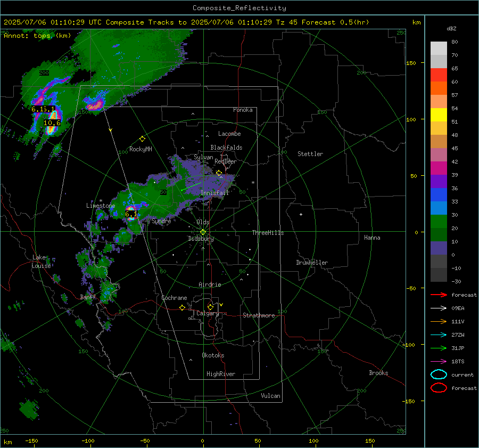The width and height of the screenshot is (479, 448).
Task: Click the RockyMH label
Action: pos(141,149)
